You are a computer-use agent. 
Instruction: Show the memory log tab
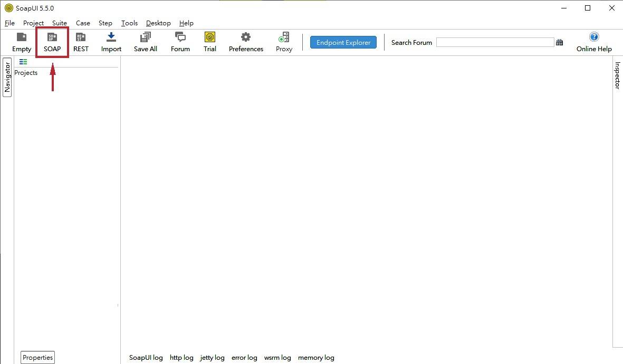pyautogui.click(x=317, y=358)
